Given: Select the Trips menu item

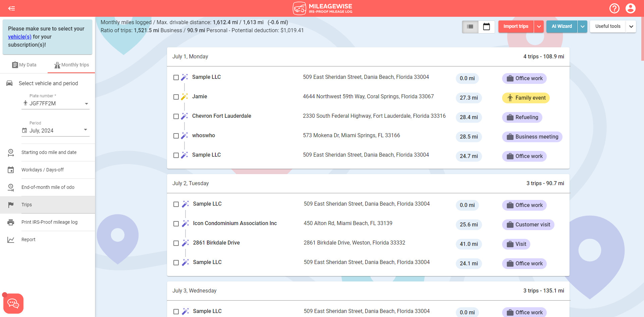Looking at the screenshot, I should pos(47,205).
